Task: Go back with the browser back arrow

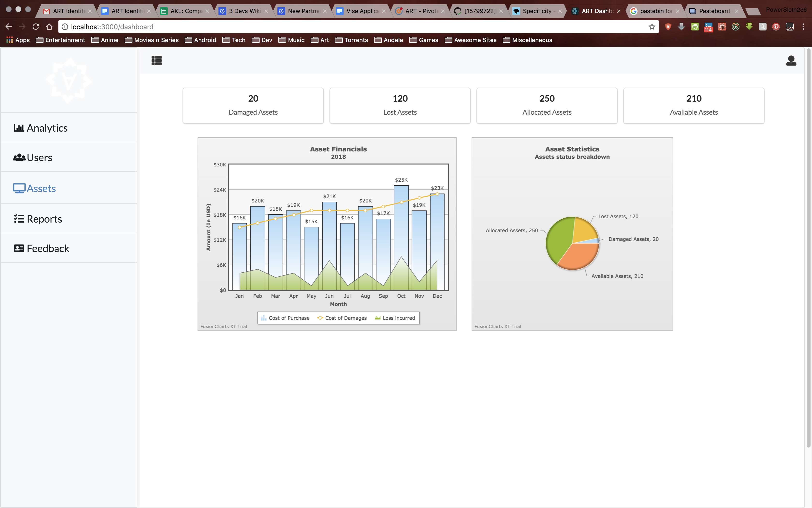Action: 9,27
